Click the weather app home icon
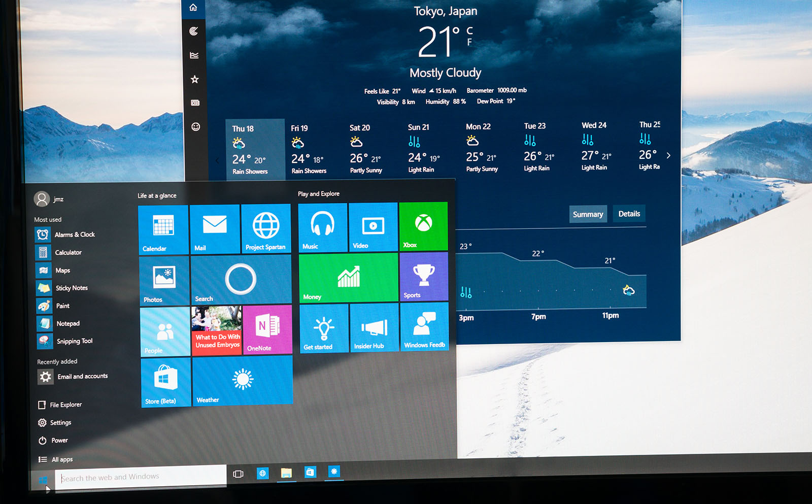The height and width of the screenshot is (504, 812). point(193,8)
